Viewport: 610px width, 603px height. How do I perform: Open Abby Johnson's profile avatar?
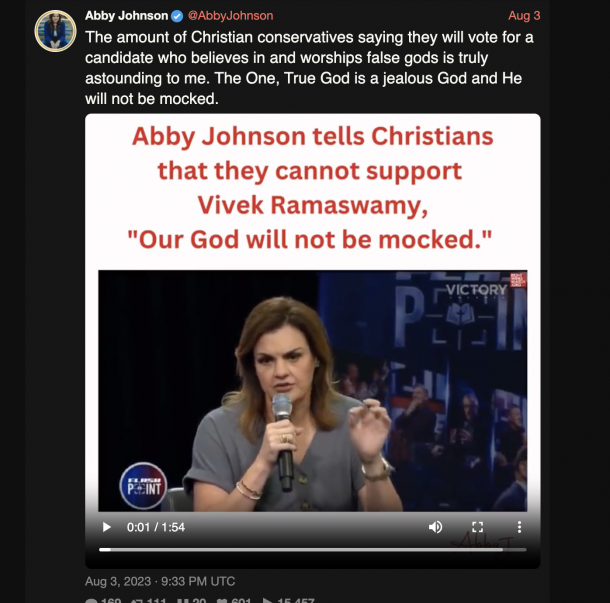pyautogui.click(x=55, y=31)
